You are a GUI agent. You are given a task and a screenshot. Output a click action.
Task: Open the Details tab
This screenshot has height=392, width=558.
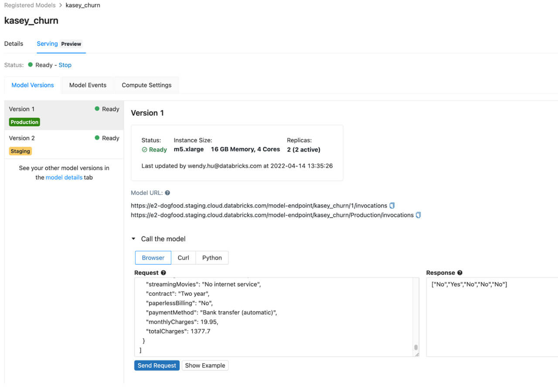(x=14, y=44)
